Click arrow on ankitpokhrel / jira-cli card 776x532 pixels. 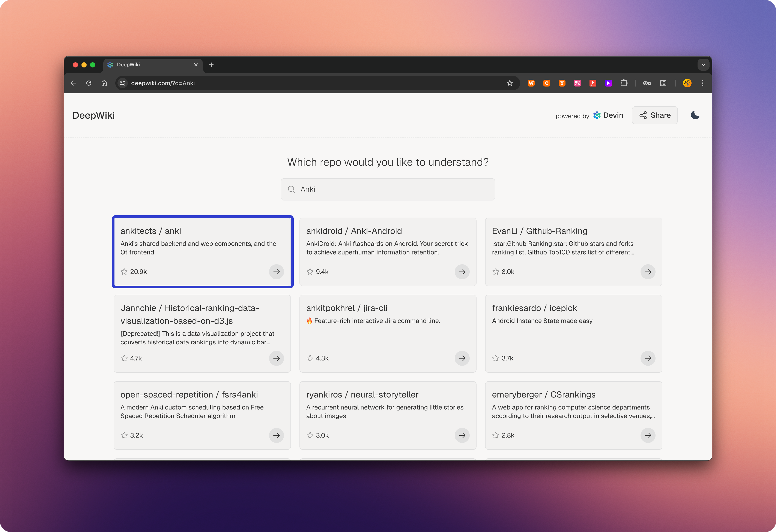click(x=462, y=358)
